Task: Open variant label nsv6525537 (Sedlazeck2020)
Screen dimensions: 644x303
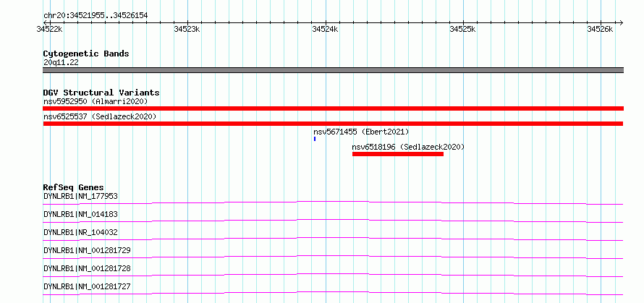Action: (x=100, y=116)
